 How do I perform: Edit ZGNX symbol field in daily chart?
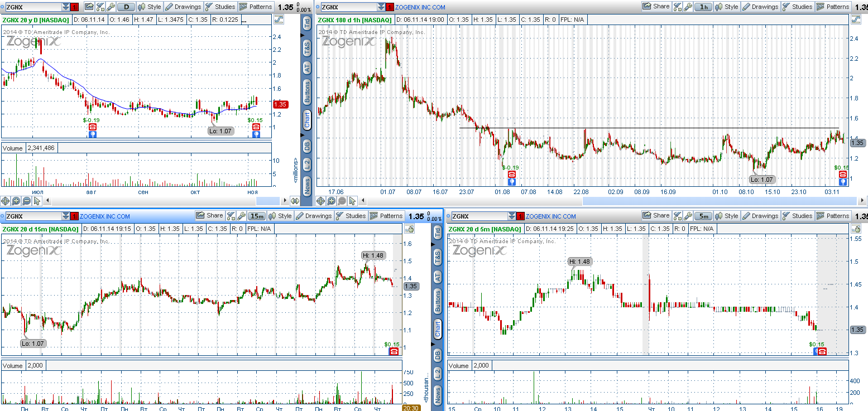(32, 7)
